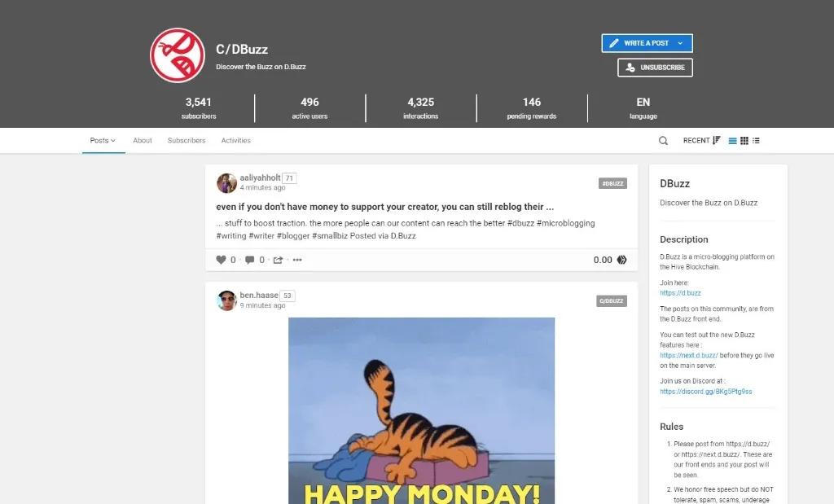
Task: Expand Write a Post dropdown arrow
Action: coord(680,43)
